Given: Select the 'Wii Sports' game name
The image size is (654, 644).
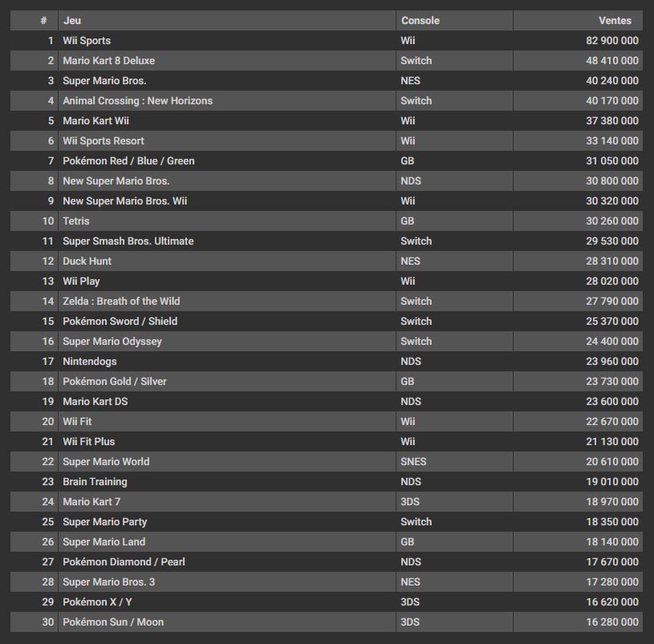Looking at the screenshot, I should [87, 40].
